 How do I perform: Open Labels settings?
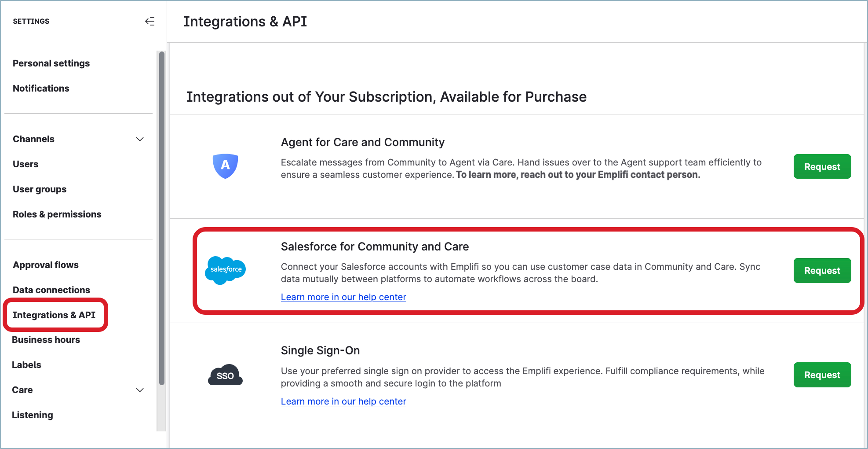[26, 364]
